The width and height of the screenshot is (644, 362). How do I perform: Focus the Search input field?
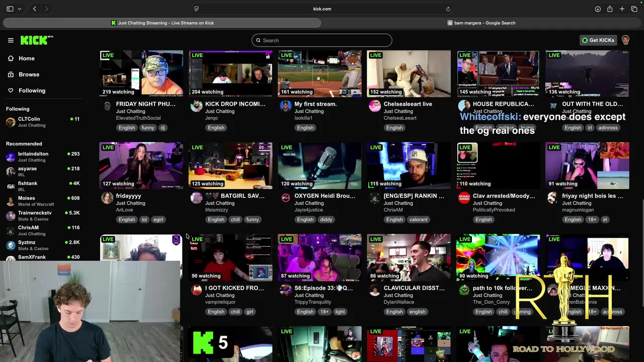tap(322, 40)
